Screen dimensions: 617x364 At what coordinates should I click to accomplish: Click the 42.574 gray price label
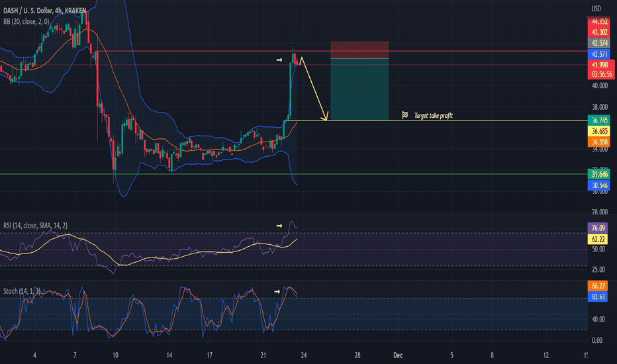point(599,43)
